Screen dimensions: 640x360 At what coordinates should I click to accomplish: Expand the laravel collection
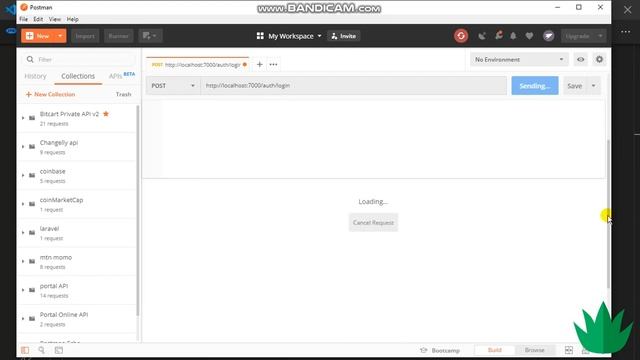click(x=23, y=233)
